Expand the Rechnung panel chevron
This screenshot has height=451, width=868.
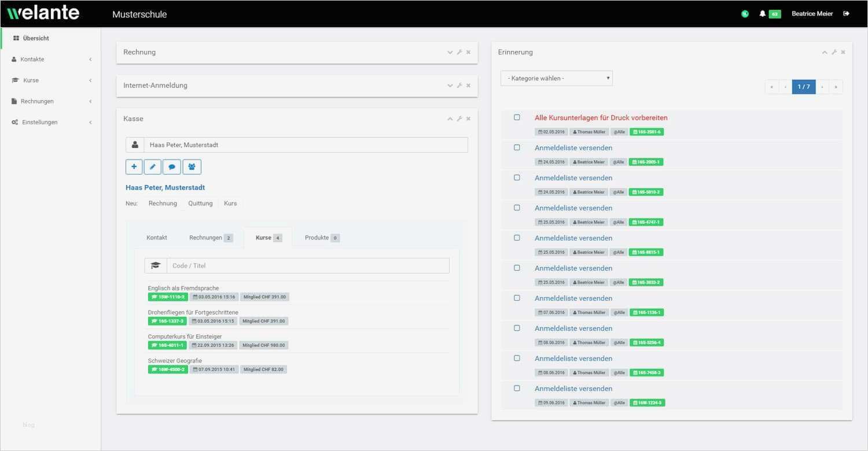pos(450,52)
